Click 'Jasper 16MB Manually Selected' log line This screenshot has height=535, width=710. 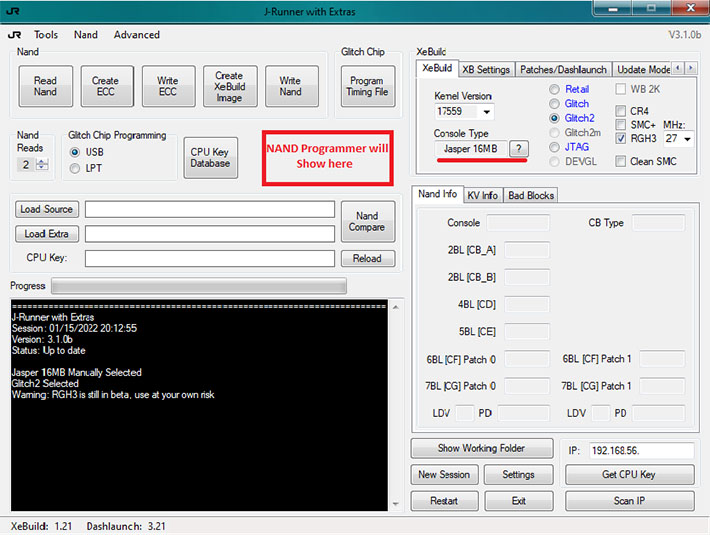77,373
